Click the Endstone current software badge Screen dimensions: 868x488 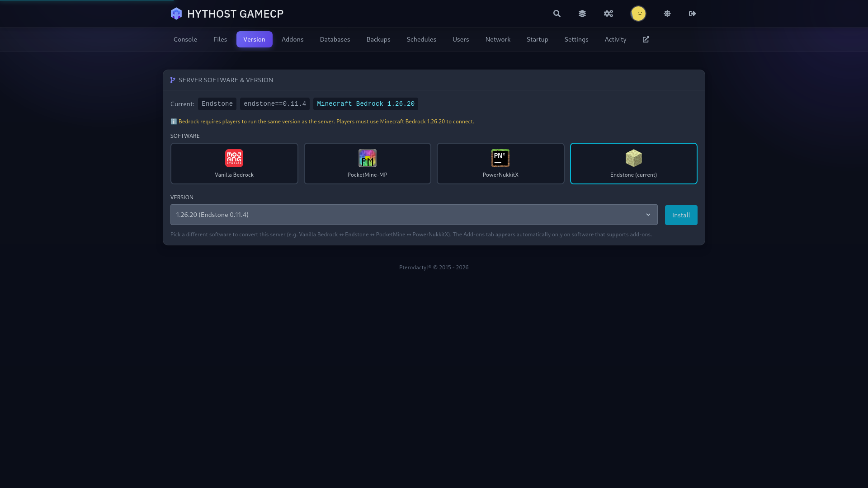coord(217,104)
